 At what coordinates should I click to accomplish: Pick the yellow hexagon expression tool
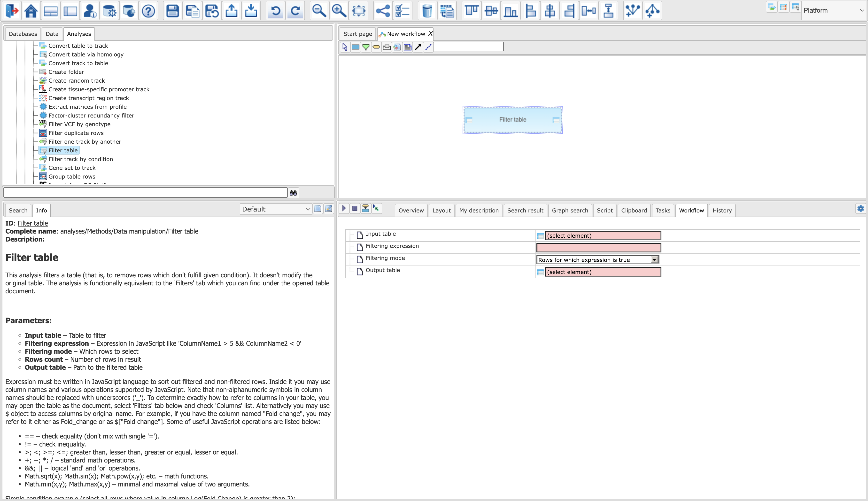coord(376,47)
